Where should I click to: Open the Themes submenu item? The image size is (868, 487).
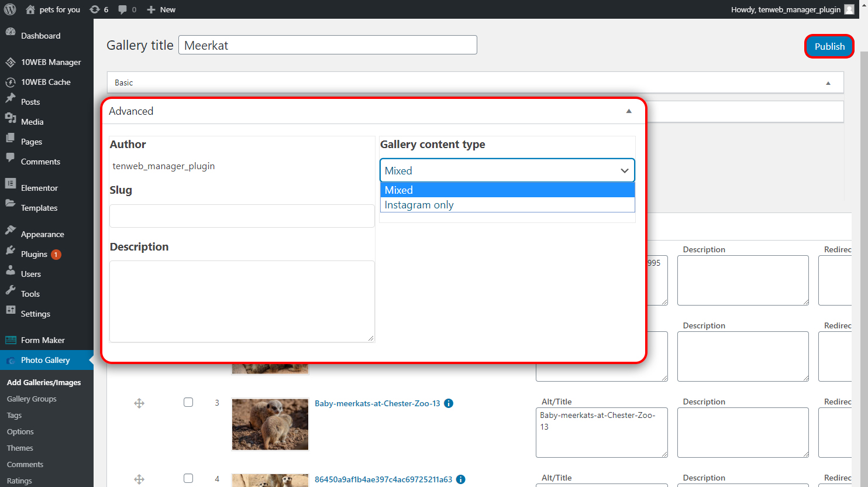tap(20, 448)
